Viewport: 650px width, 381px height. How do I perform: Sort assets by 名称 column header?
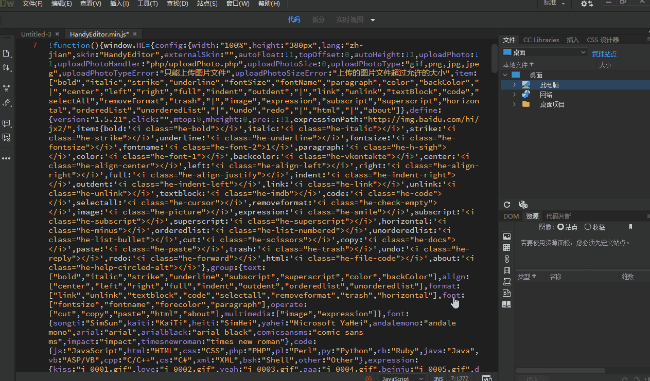click(555, 277)
